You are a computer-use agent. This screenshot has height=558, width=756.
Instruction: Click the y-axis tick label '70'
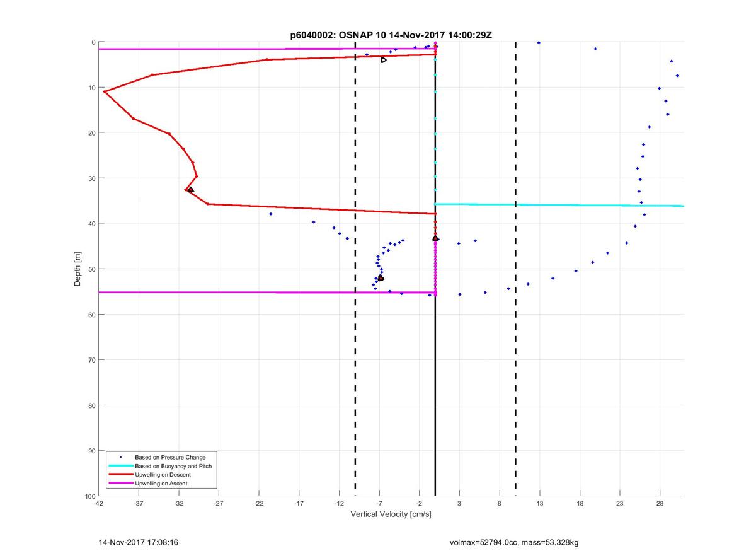click(x=91, y=360)
